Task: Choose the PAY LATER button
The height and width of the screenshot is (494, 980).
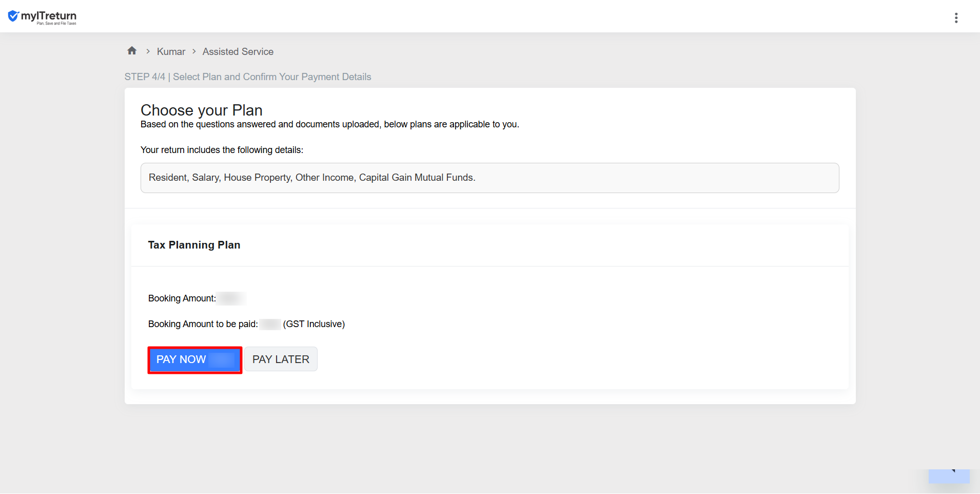Action: point(281,359)
